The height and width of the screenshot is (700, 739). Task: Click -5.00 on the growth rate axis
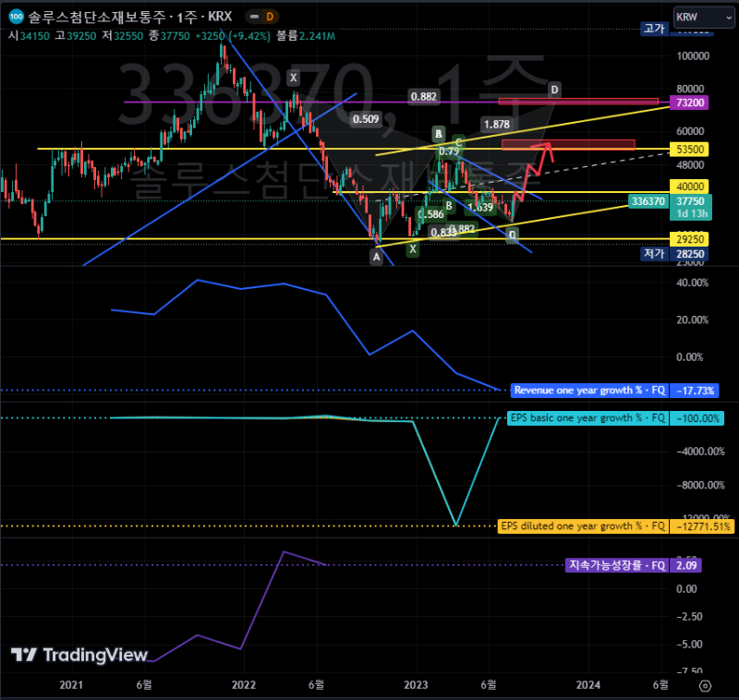pyautogui.click(x=689, y=644)
